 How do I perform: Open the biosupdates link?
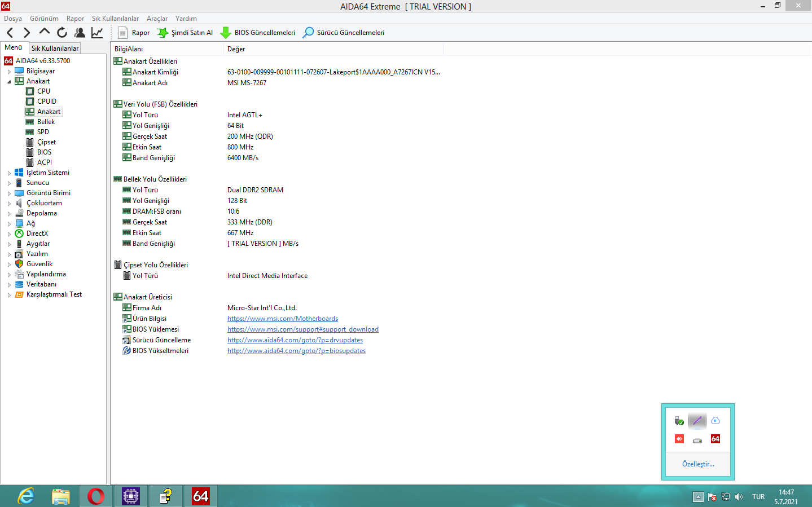[x=296, y=351]
